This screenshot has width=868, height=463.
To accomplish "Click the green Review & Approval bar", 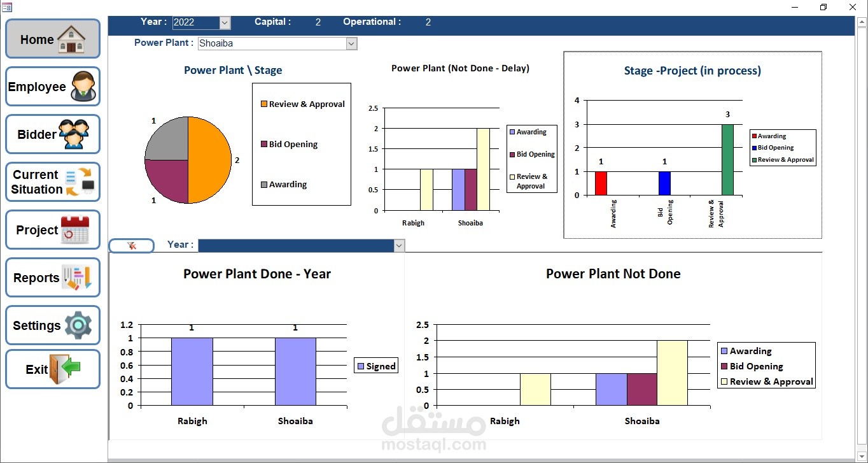I will coord(727,160).
